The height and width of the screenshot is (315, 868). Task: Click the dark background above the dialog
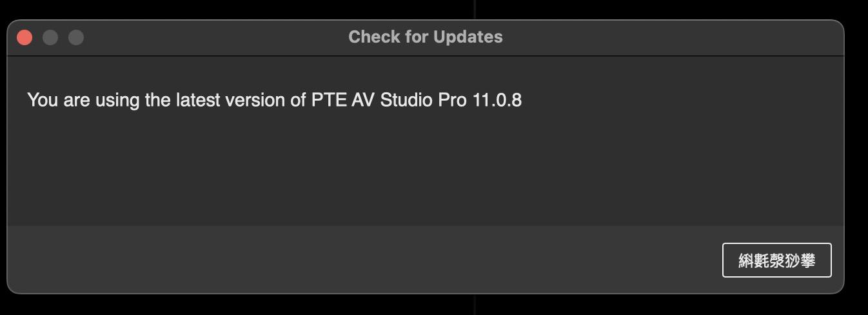[x=258, y=8]
